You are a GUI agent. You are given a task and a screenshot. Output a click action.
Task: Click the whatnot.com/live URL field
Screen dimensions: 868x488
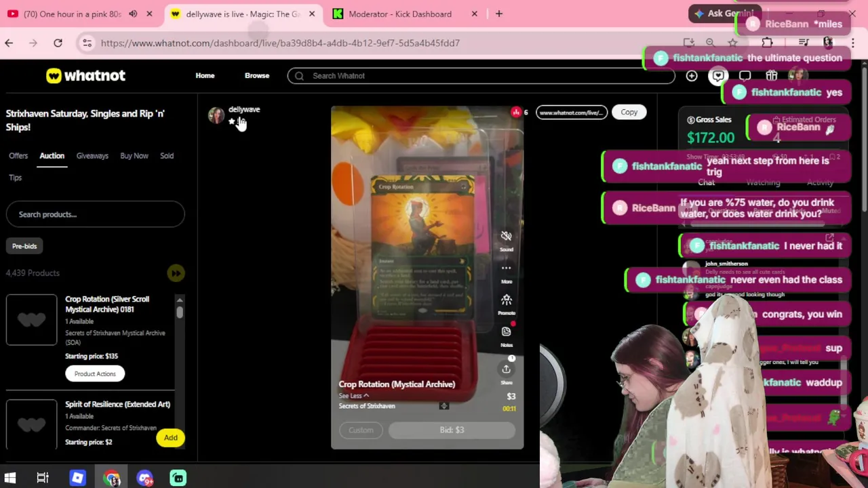point(571,113)
